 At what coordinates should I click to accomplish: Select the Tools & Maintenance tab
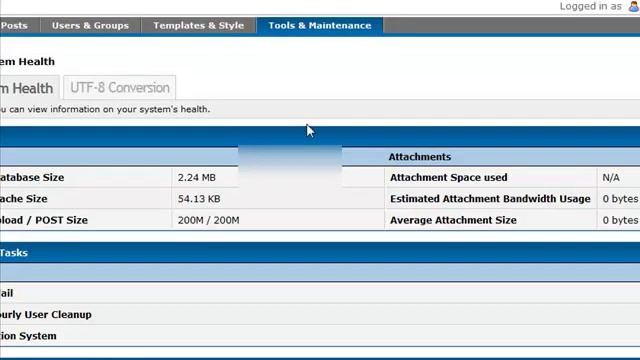[320, 25]
